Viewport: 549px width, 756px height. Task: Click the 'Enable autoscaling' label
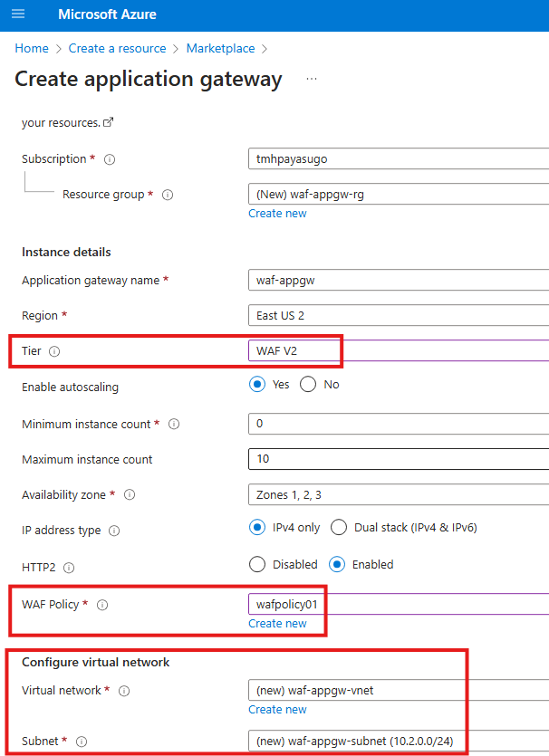click(x=70, y=388)
